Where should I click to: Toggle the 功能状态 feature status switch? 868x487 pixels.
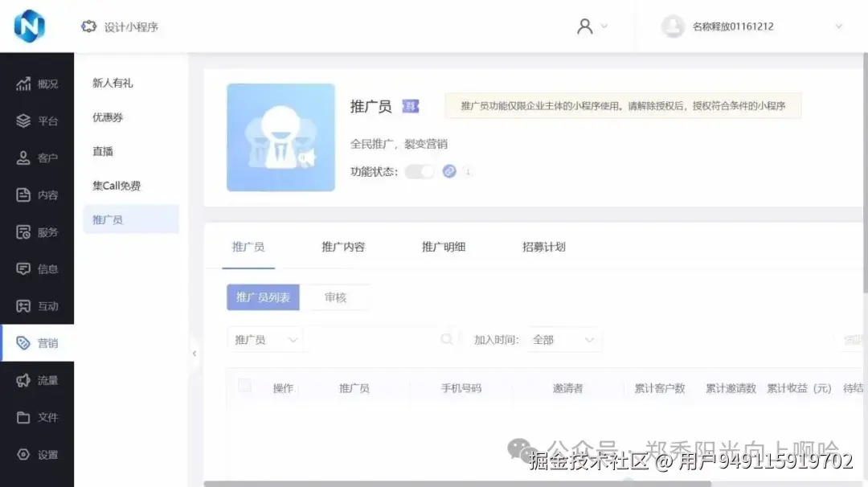(x=420, y=171)
